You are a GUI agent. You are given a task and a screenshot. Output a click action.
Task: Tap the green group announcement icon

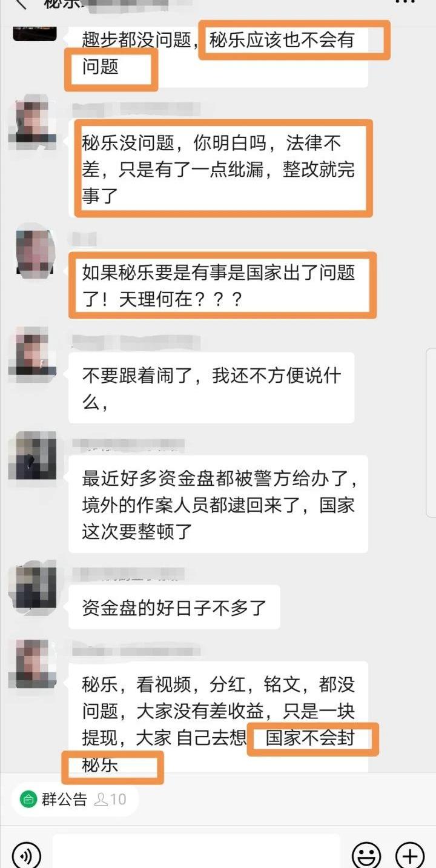coord(28,800)
